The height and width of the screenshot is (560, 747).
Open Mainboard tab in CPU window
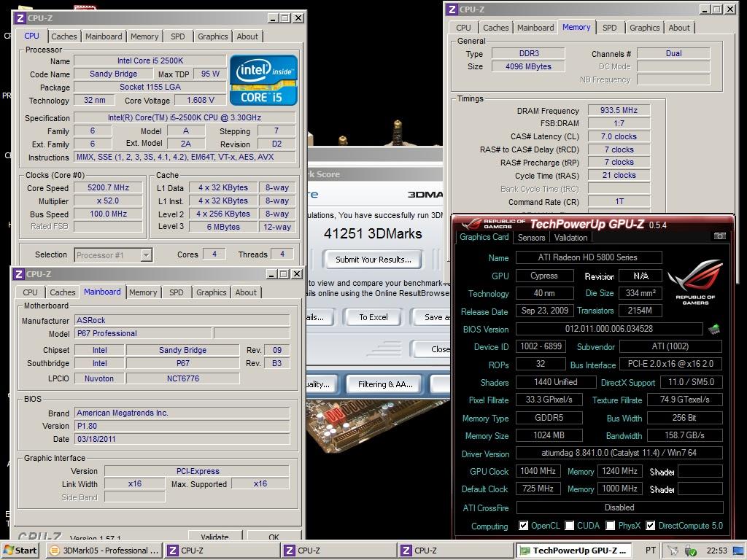click(x=104, y=36)
